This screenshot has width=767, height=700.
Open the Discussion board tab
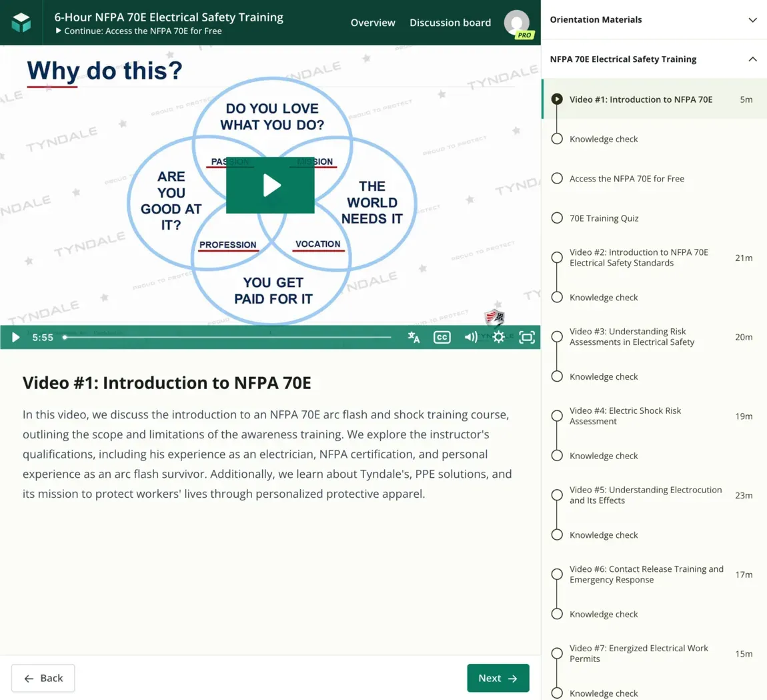tap(450, 23)
